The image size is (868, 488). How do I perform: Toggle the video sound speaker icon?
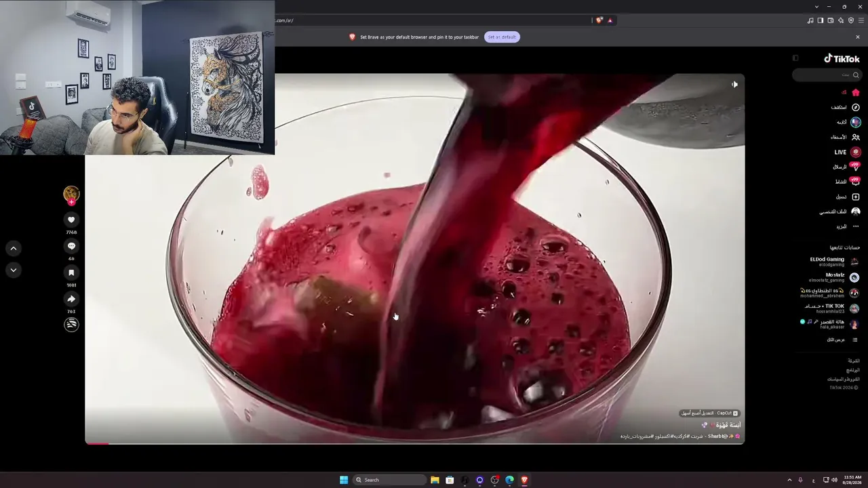pos(734,85)
